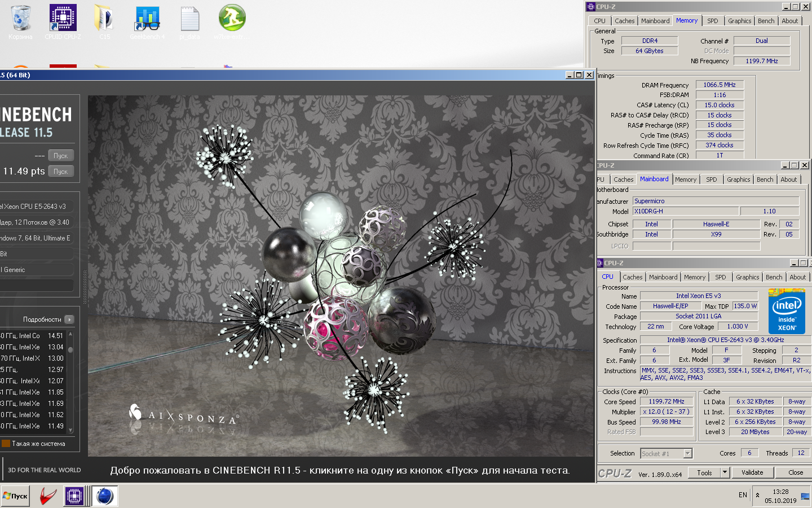Activate the CPU-Z chip icon in taskbar
Screen dimensions: 812x508
tap(74, 496)
